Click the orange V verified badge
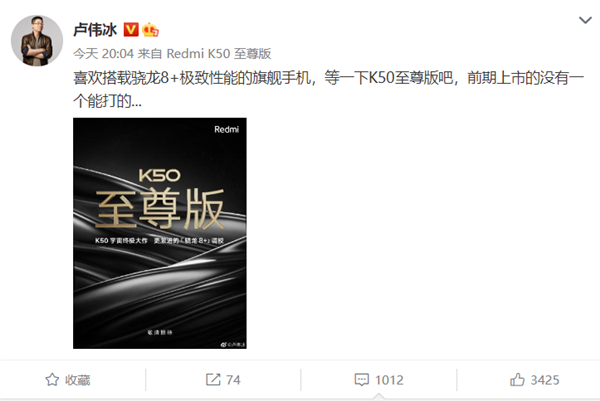Viewport: 600px width, 401px height. (x=131, y=29)
